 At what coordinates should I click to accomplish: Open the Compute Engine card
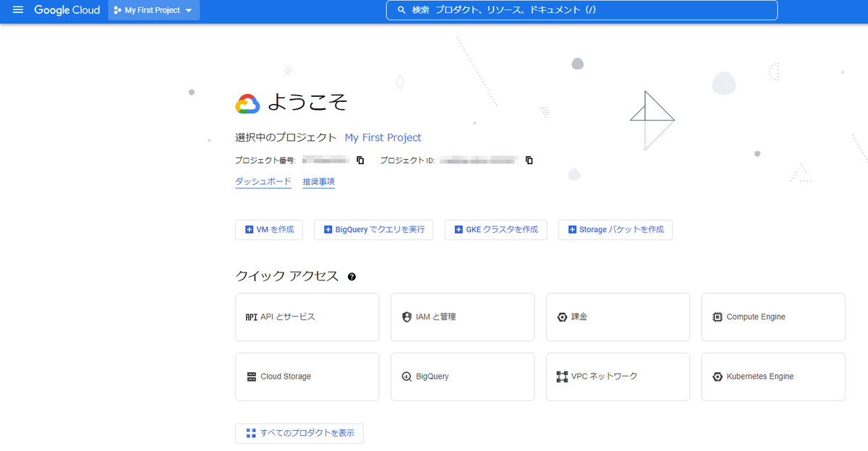pyautogui.click(x=773, y=317)
